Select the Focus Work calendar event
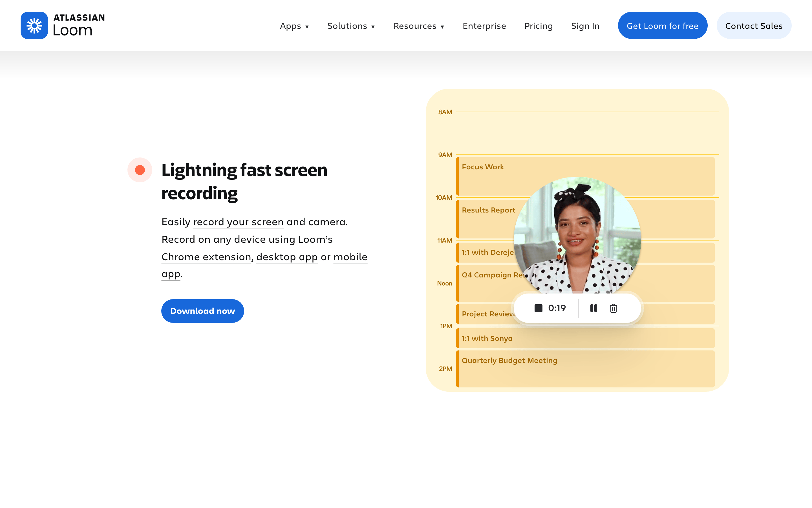 click(585, 176)
